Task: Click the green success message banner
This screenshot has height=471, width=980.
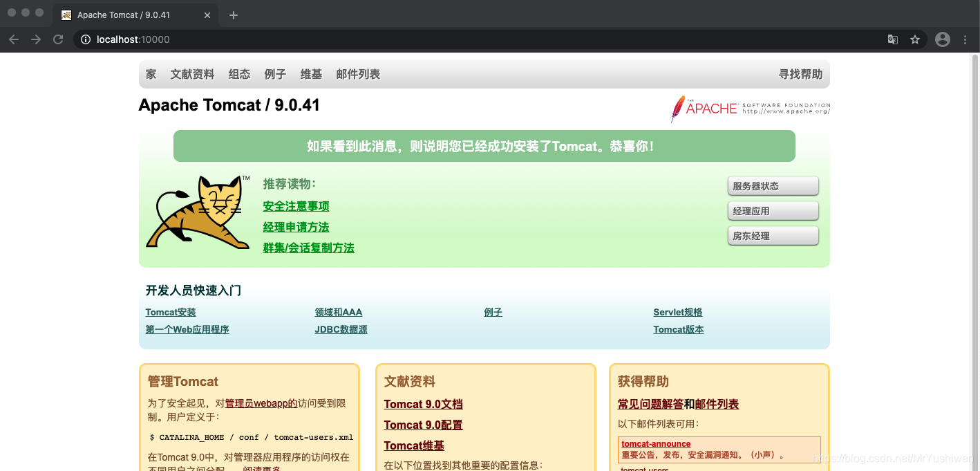Action: 484,146
